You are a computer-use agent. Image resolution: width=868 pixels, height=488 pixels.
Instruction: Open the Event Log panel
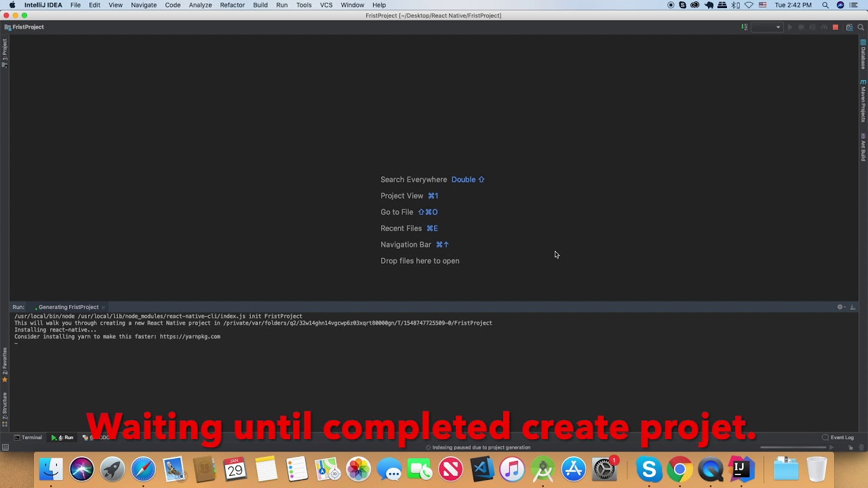click(838, 438)
